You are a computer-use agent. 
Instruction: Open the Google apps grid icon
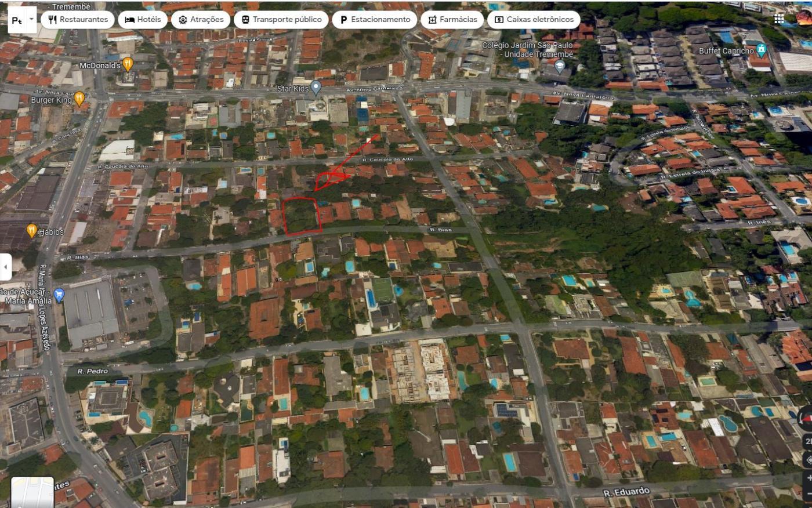click(x=779, y=19)
